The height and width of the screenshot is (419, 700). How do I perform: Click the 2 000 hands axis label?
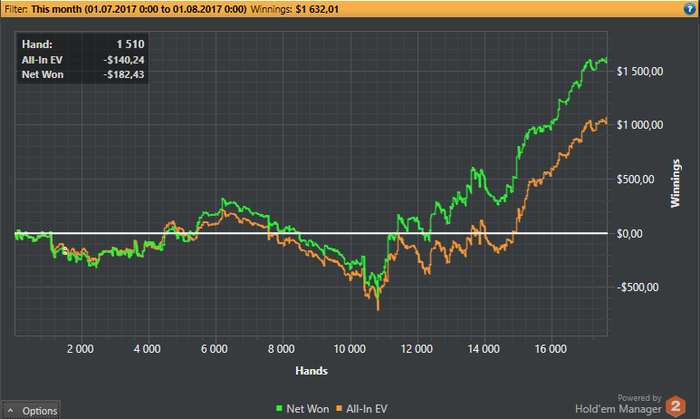click(80, 349)
